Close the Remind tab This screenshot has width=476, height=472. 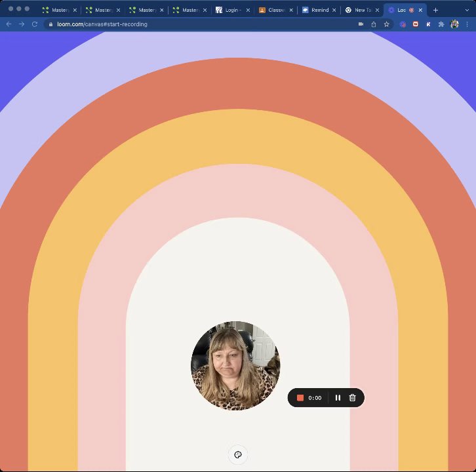point(334,10)
